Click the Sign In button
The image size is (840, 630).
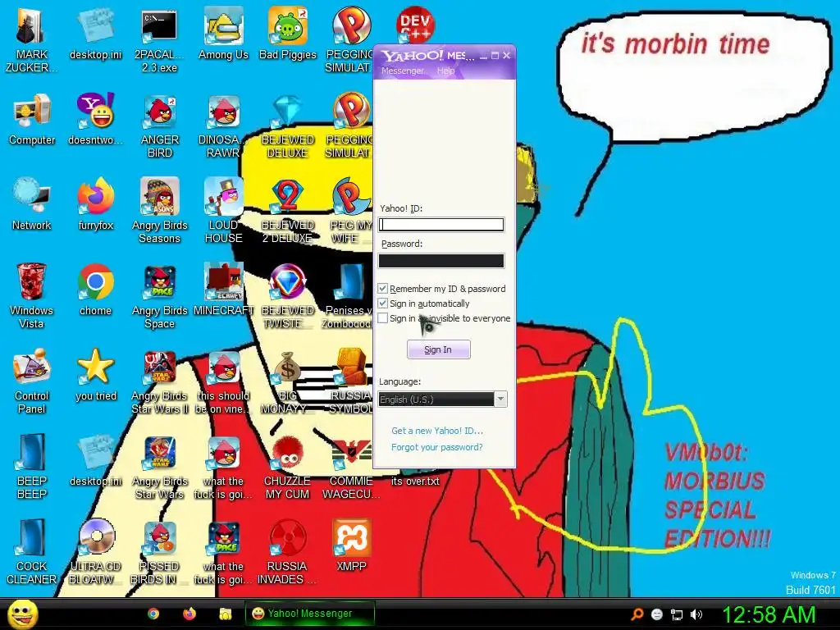tap(439, 349)
